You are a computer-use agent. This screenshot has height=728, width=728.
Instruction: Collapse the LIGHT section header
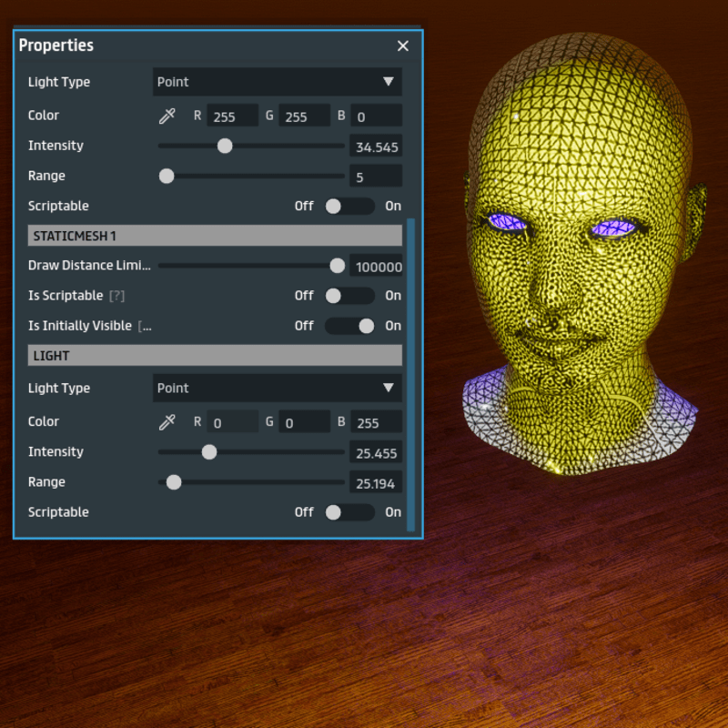pos(215,355)
